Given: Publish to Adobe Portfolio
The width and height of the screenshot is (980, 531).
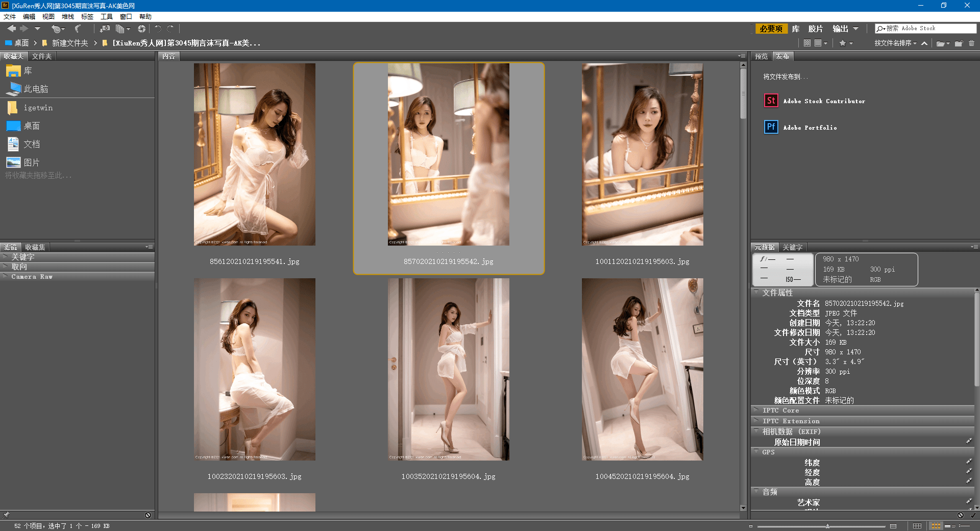Looking at the screenshot, I should [x=800, y=127].
